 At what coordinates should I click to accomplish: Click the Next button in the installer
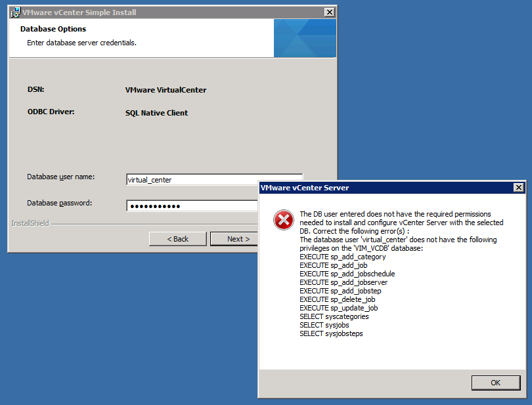(234, 239)
